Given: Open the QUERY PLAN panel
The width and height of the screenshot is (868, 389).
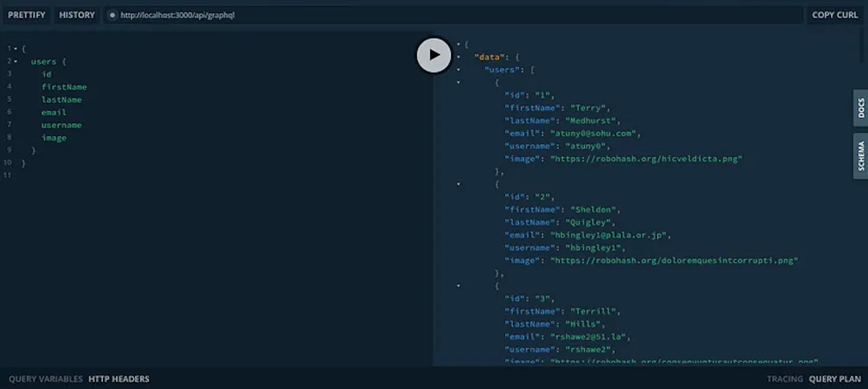Looking at the screenshot, I should (835, 379).
